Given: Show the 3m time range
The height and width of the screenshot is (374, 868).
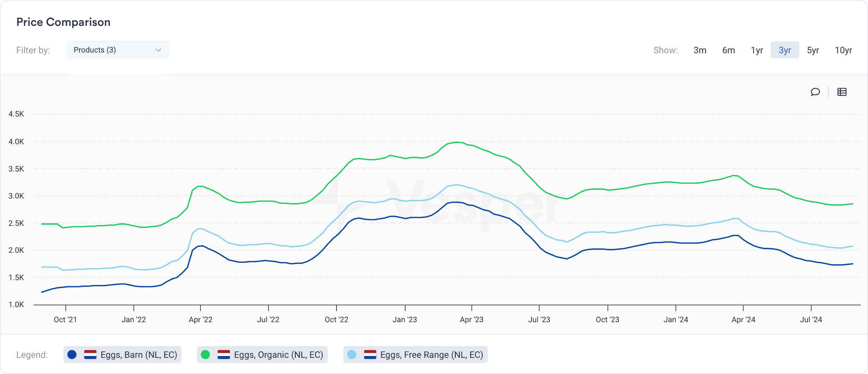Looking at the screenshot, I should [x=700, y=50].
